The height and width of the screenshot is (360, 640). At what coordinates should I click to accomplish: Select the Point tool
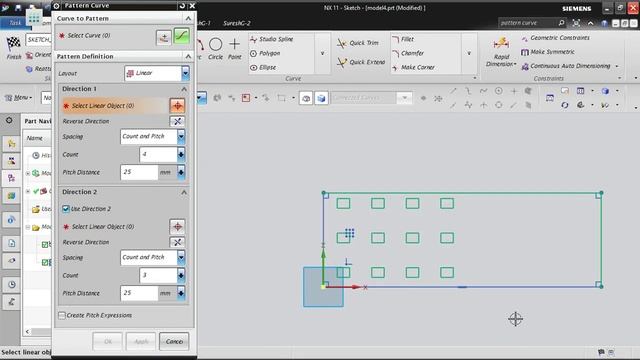(x=234, y=49)
